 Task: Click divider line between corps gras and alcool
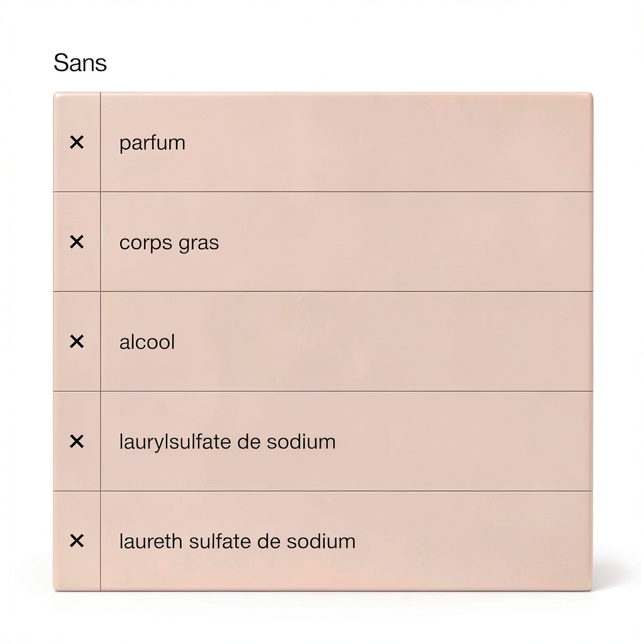click(346, 291)
